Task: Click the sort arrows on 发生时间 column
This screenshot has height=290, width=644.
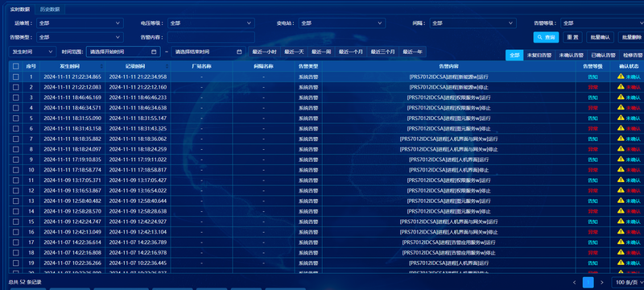Action: (x=101, y=66)
